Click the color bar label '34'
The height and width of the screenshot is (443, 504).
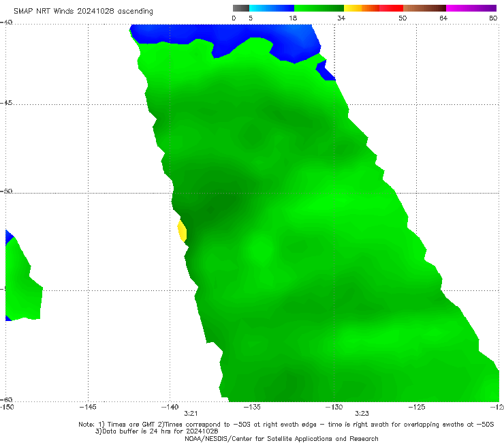pos(341,18)
